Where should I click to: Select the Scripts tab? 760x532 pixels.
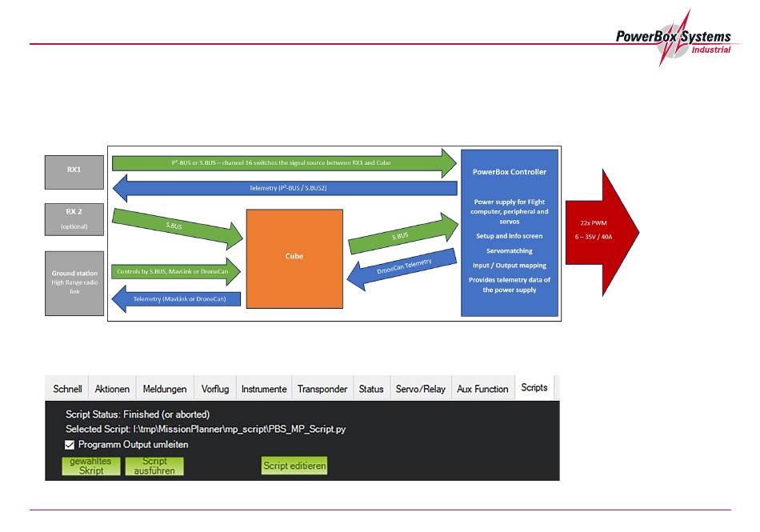(534, 387)
